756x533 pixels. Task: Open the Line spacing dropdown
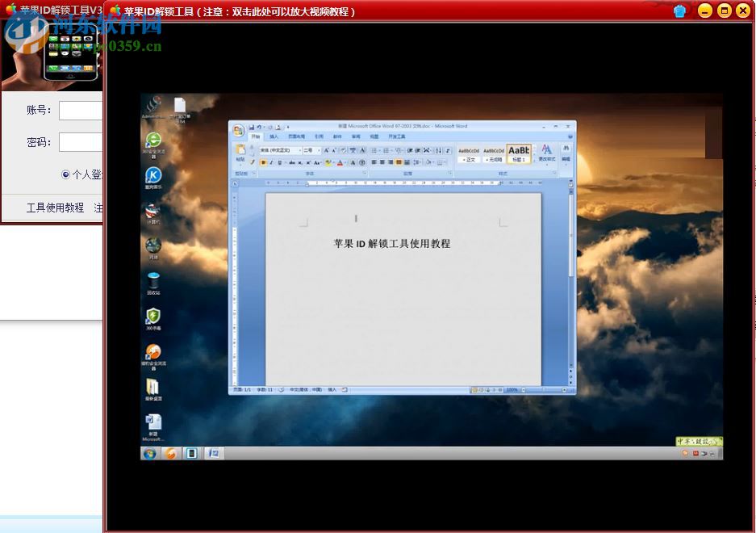417,162
